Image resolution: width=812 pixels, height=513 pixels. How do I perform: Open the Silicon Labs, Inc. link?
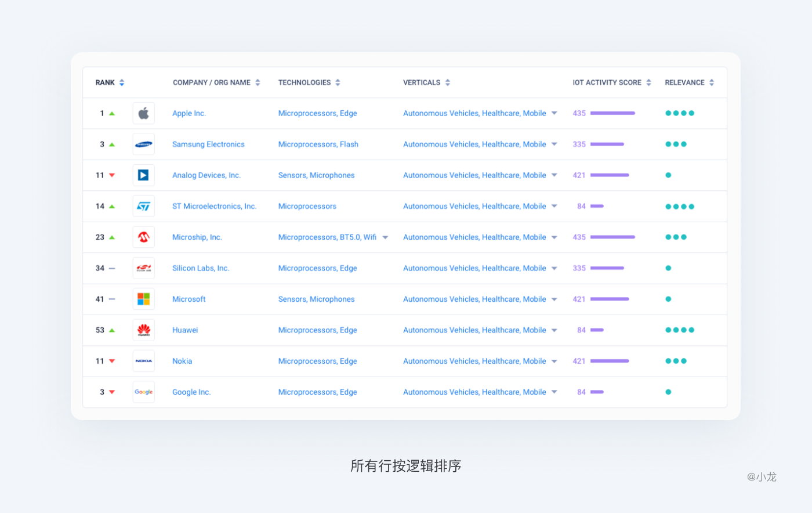tap(201, 268)
